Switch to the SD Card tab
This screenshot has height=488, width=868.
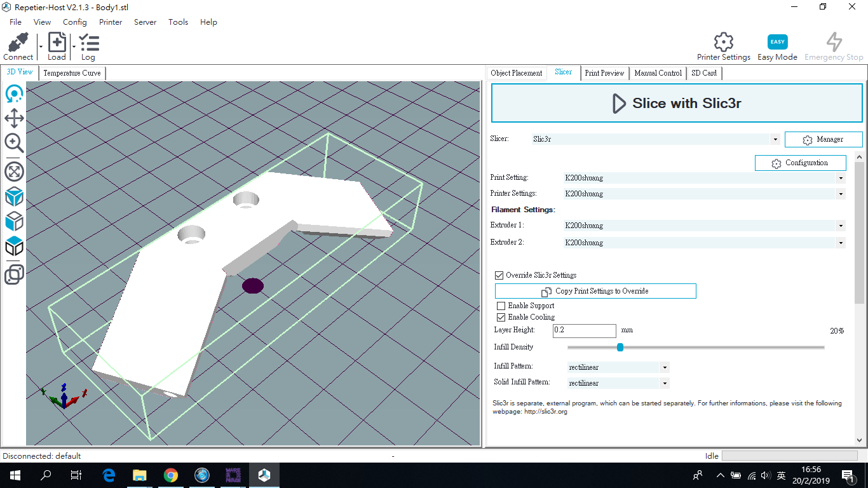pyautogui.click(x=704, y=73)
